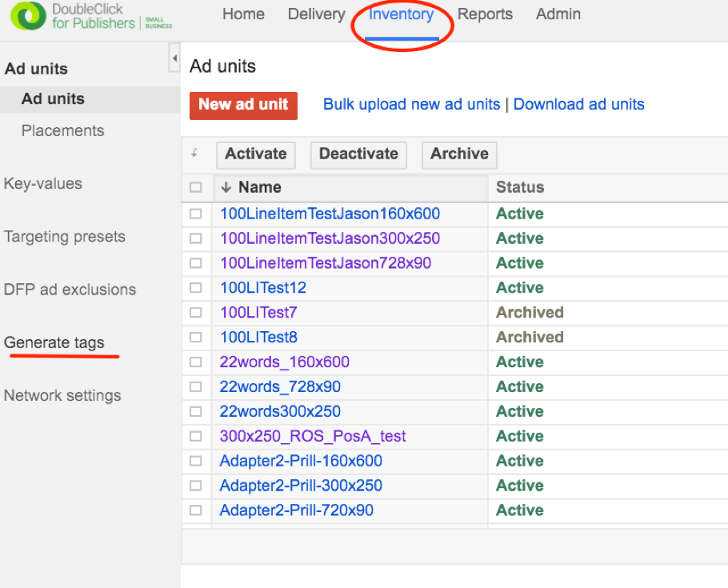
Task: Tick the checkbox for 22words_160x600
Action: (x=196, y=362)
